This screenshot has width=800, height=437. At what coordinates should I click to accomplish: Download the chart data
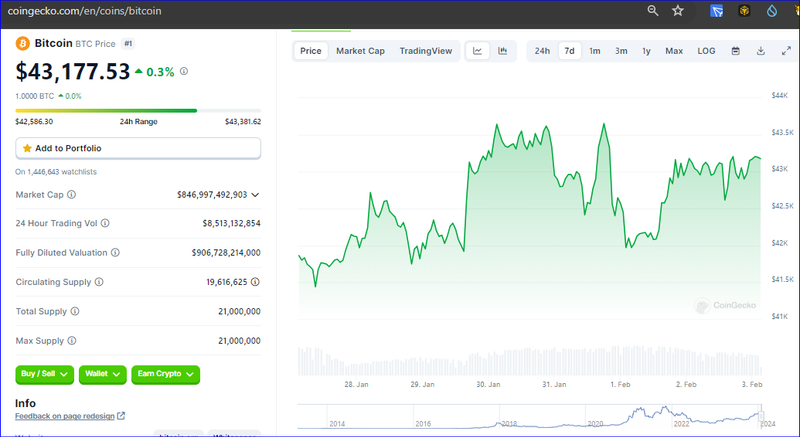(x=761, y=51)
